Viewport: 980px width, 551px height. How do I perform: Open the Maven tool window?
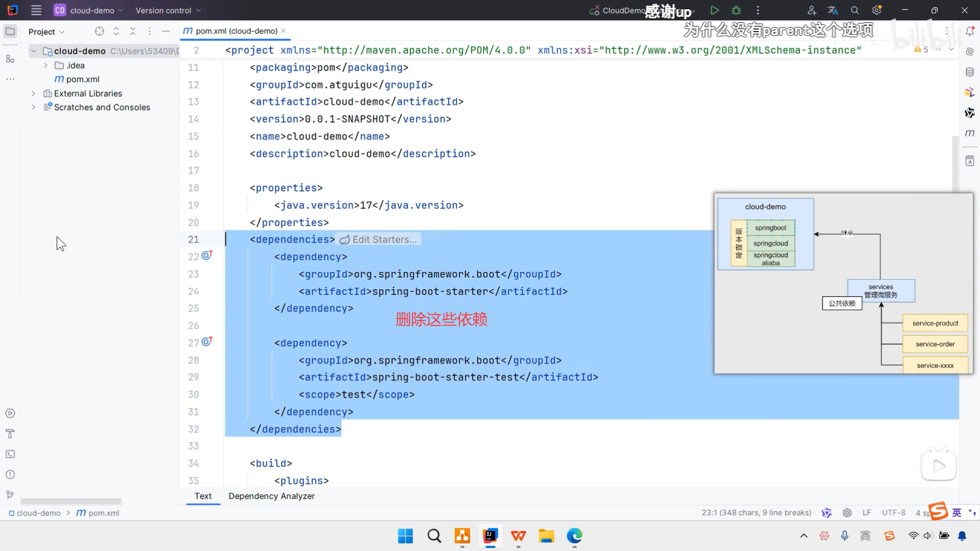coord(970,133)
